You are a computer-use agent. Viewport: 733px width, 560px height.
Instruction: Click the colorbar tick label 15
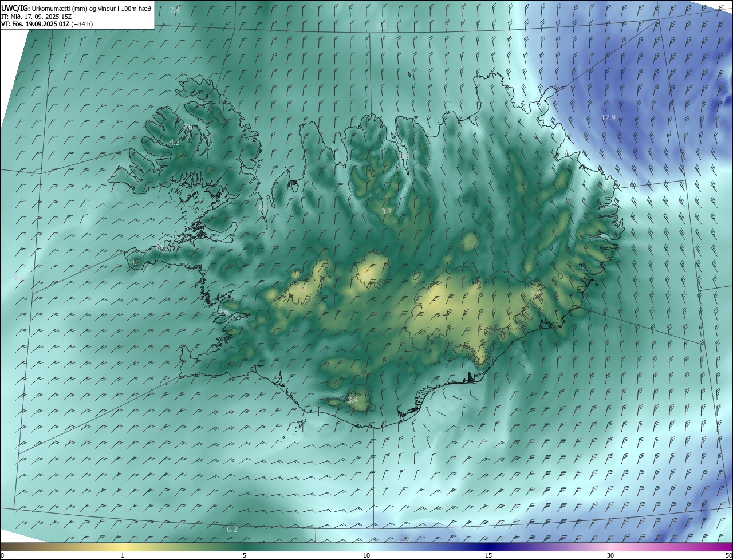488,555
